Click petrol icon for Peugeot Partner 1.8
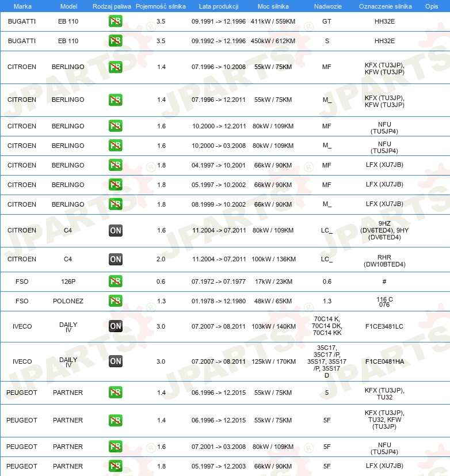450x476 pixels. pyautogui.click(x=115, y=466)
